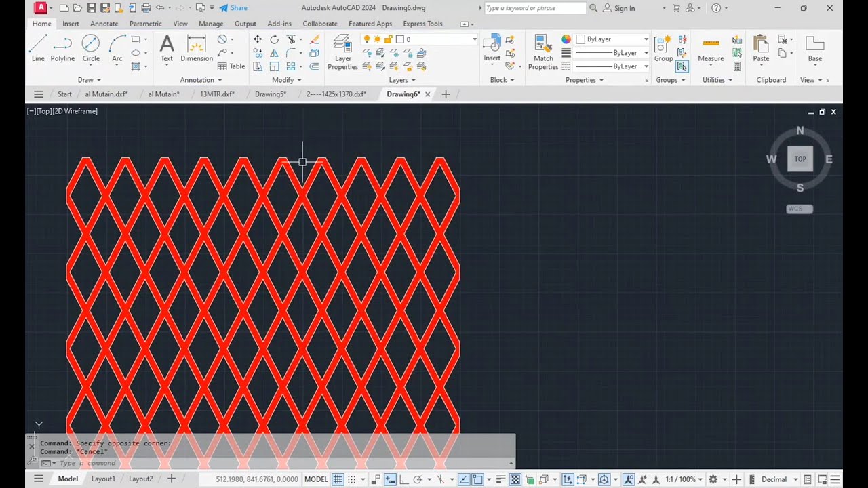Open Quick Calculator in Utilities
Image resolution: width=868 pixels, height=488 pixels.
coord(737,66)
